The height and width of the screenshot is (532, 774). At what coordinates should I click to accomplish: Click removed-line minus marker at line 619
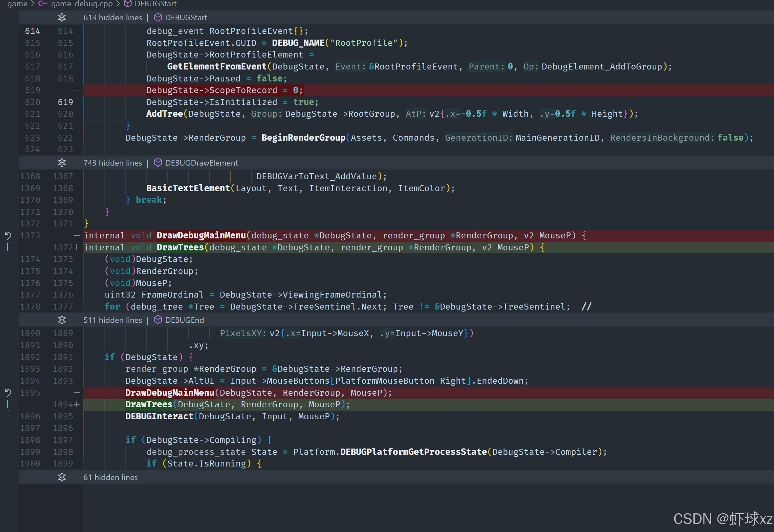pyautogui.click(x=77, y=90)
